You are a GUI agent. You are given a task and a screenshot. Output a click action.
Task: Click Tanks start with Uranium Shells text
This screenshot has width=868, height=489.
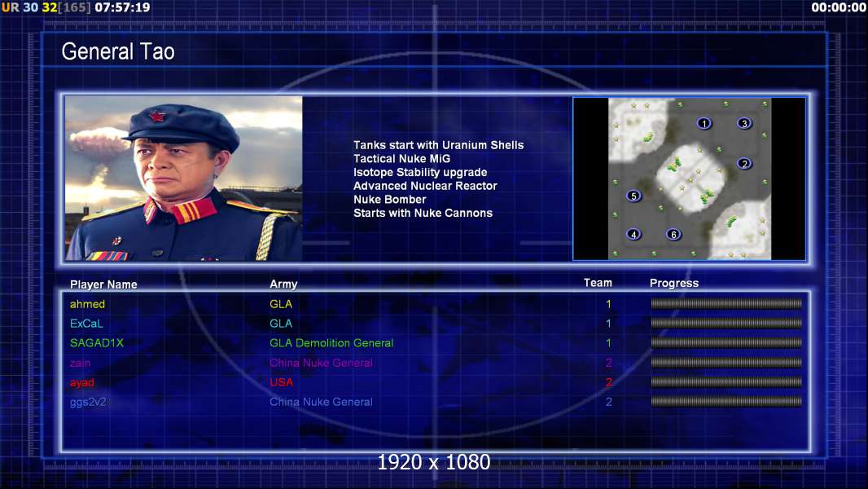click(438, 145)
